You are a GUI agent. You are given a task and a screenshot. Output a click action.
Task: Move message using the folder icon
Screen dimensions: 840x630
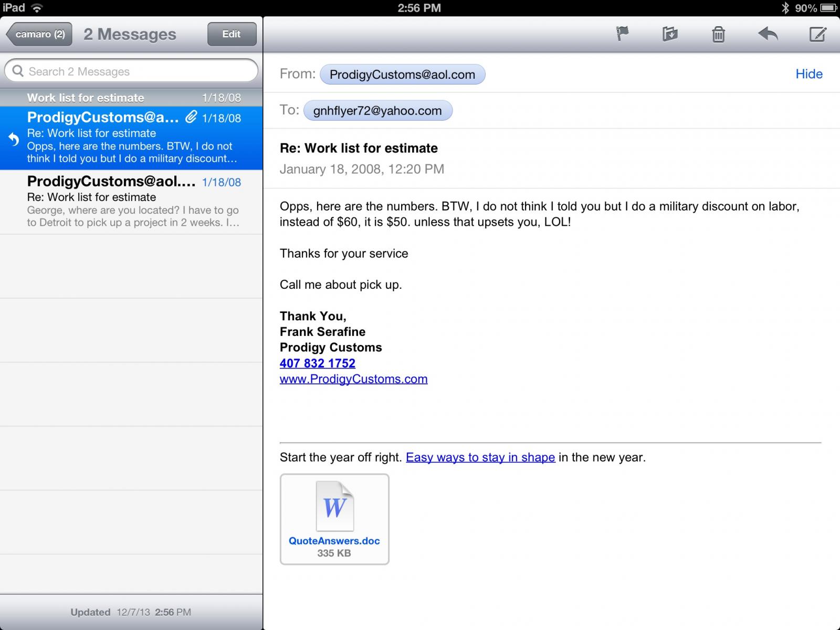[670, 34]
